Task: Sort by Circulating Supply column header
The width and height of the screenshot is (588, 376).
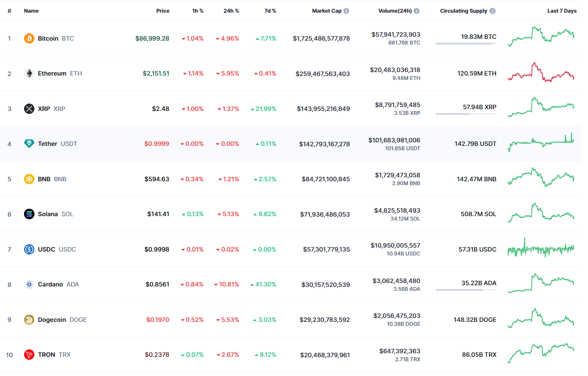Action: pos(464,11)
